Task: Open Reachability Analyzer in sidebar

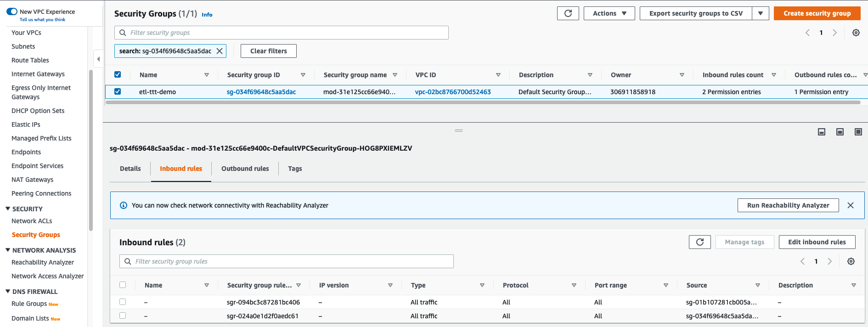Action: coord(43,262)
